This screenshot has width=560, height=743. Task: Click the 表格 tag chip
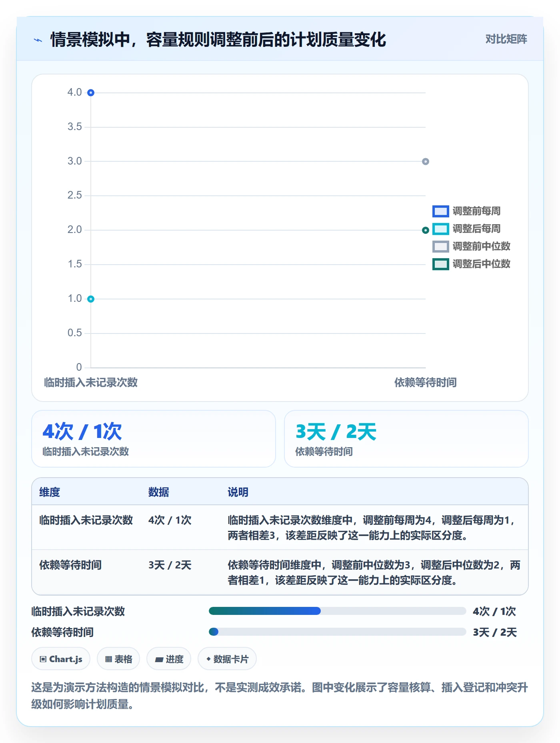click(x=118, y=659)
